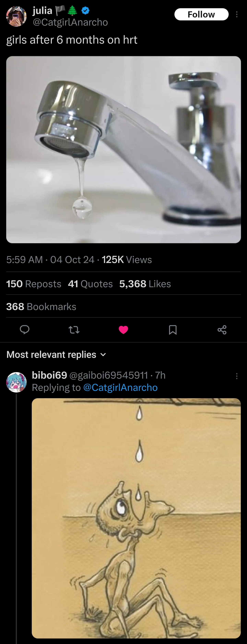Open julia's profile picture
The width and height of the screenshot is (247, 644).
pyautogui.click(x=16, y=16)
